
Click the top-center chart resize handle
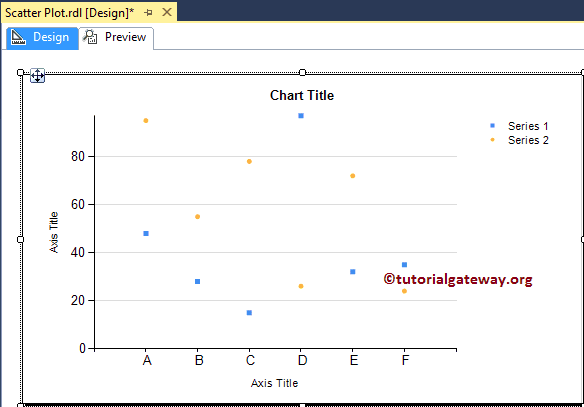[302, 72]
